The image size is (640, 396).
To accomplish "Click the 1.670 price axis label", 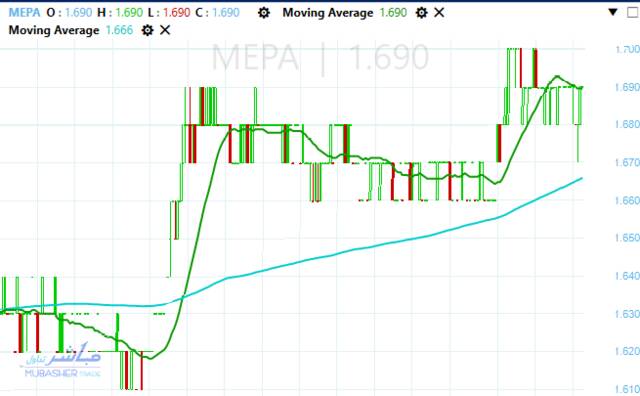I will coord(627,163).
